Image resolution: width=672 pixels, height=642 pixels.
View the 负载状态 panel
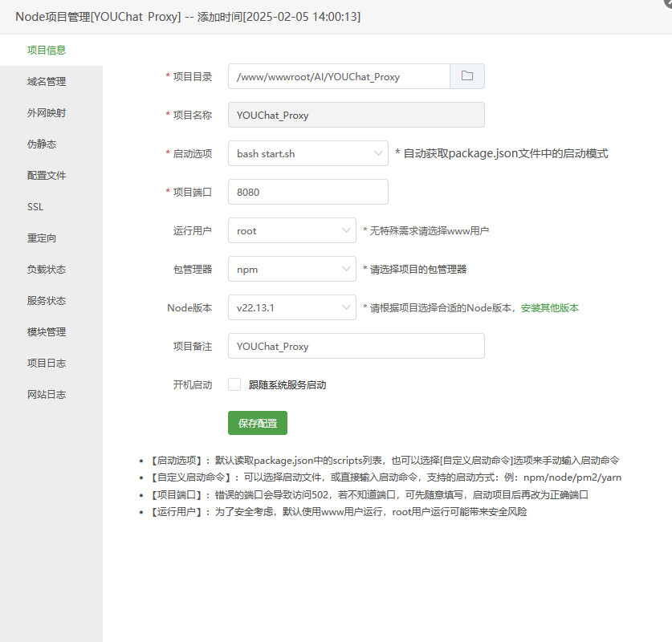pyautogui.click(x=45, y=269)
